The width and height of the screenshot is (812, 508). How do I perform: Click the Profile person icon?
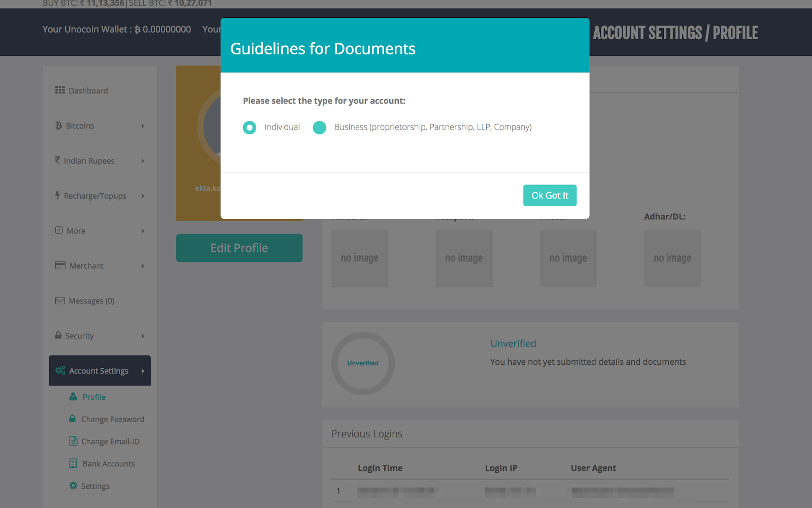point(73,396)
